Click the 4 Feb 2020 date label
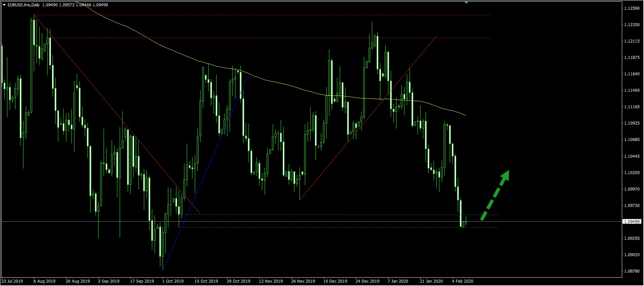Image resolution: width=644 pixels, height=286 pixels. click(x=463, y=281)
